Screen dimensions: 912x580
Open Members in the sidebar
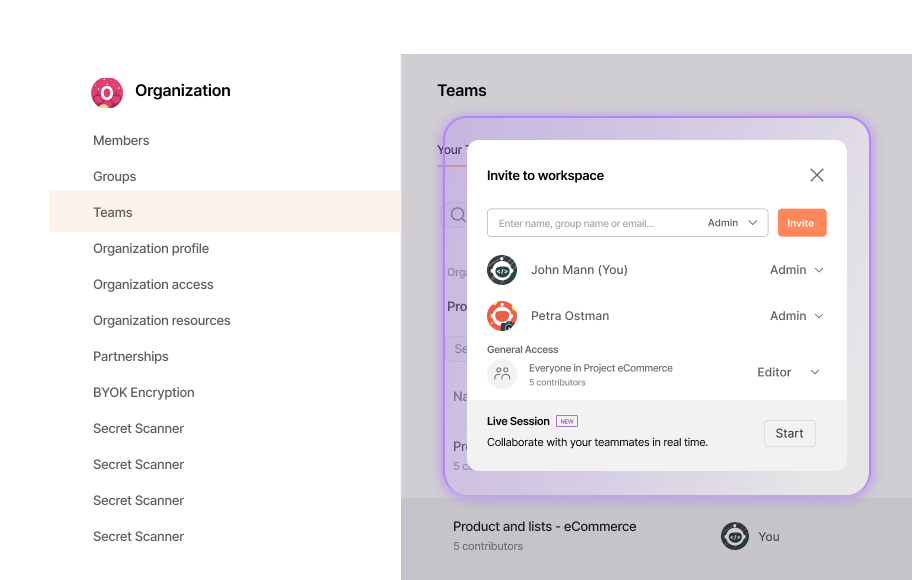121,140
